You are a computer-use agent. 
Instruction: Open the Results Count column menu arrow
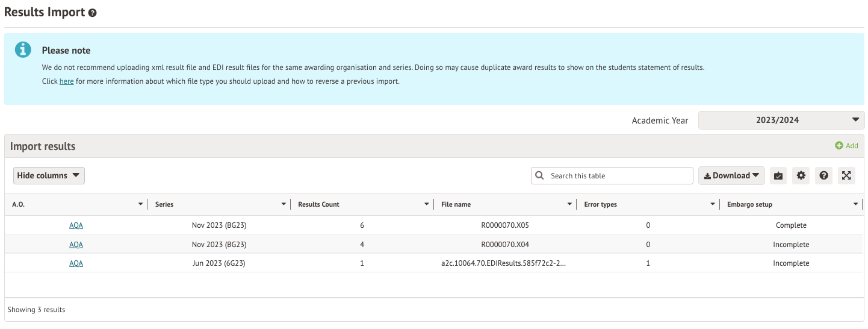click(427, 205)
